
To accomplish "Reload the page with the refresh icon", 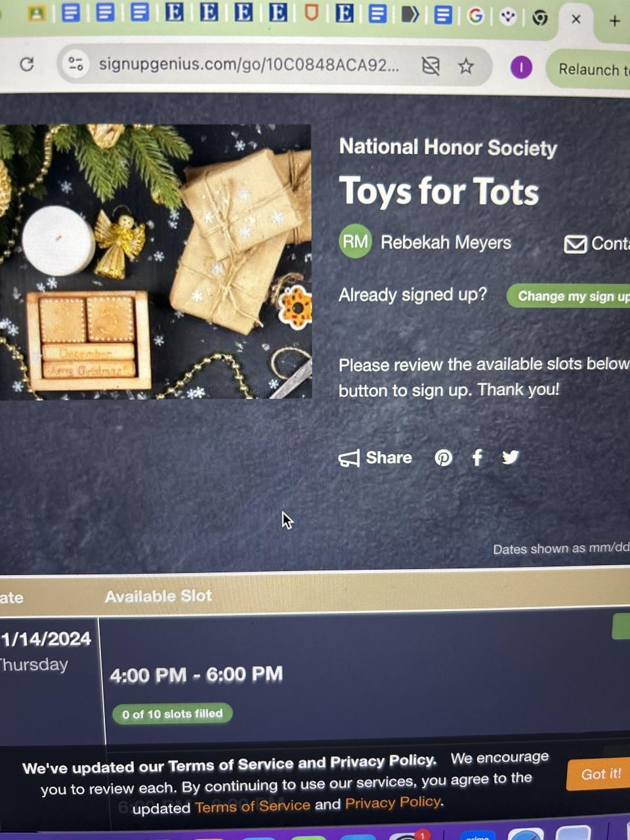I will coord(27,64).
